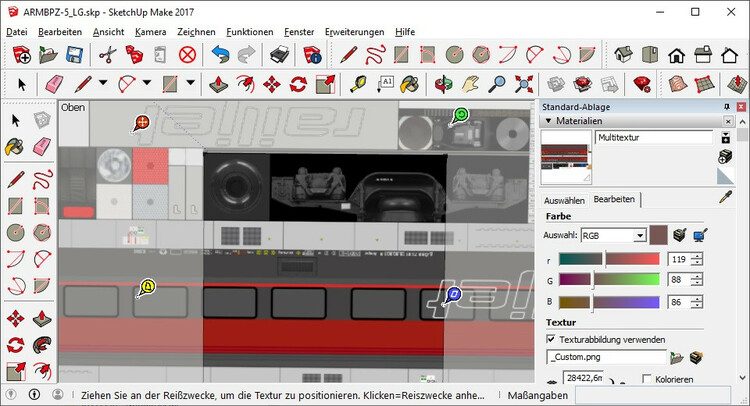Screen dimensions: 750x406
Task: Browse for texture image file
Action: pyautogui.click(x=677, y=357)
